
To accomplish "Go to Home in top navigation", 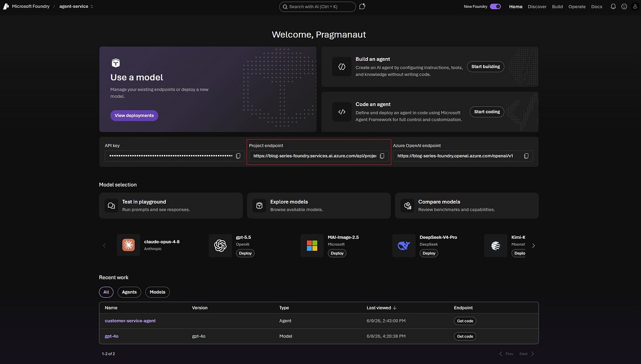I will pos(516,6).
